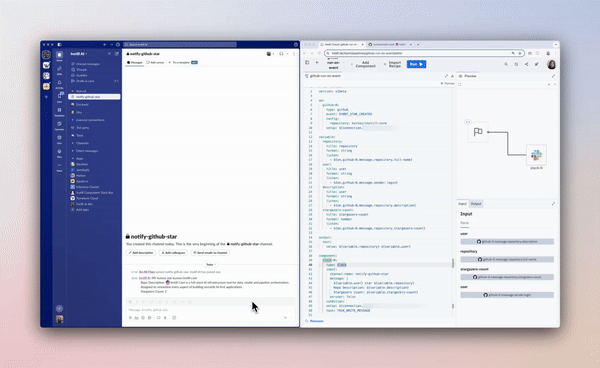Screen dimensions: 600x368
Task: Open the Instill AI workspace dropdown
Action: coord(79,54)
